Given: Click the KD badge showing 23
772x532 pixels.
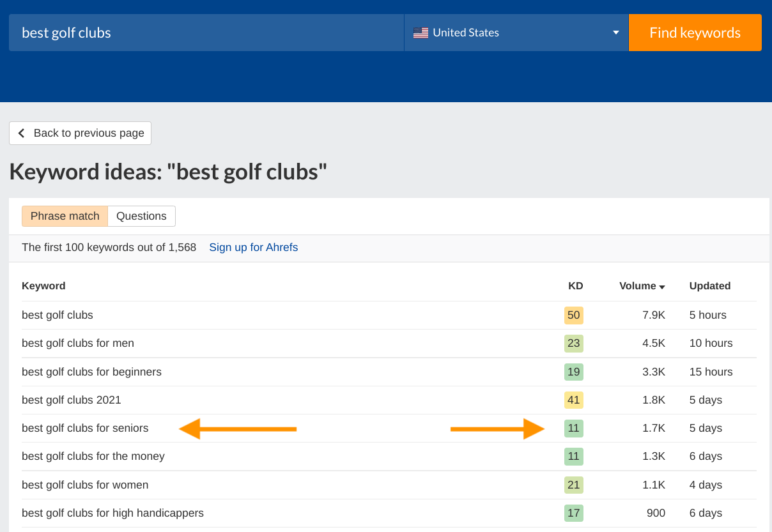Looking at the screenshot, I should (x=574, y=343).
